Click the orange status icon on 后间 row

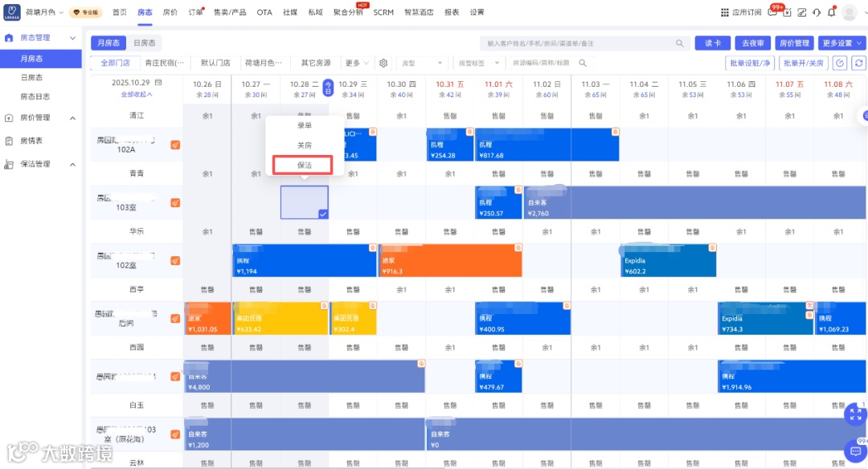point(175,319)
